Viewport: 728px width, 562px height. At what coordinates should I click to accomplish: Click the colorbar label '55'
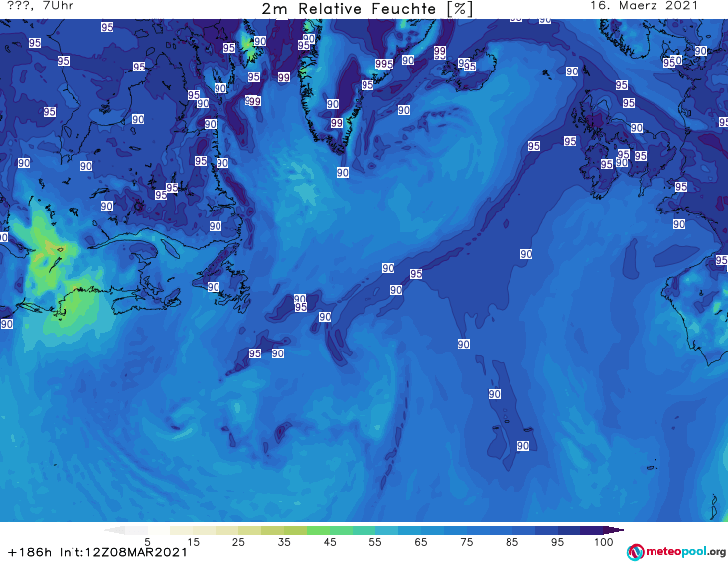point(375,542)
